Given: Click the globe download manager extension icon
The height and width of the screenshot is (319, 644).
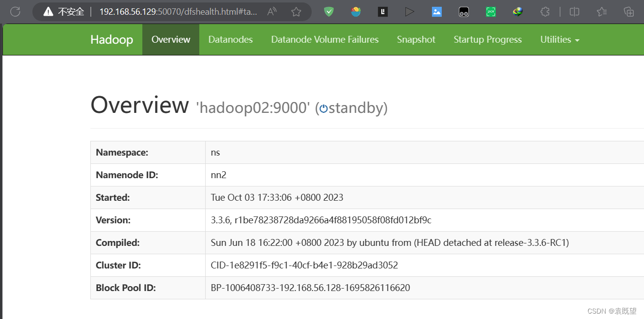Looking at the screenshot, I should [518, 12].
